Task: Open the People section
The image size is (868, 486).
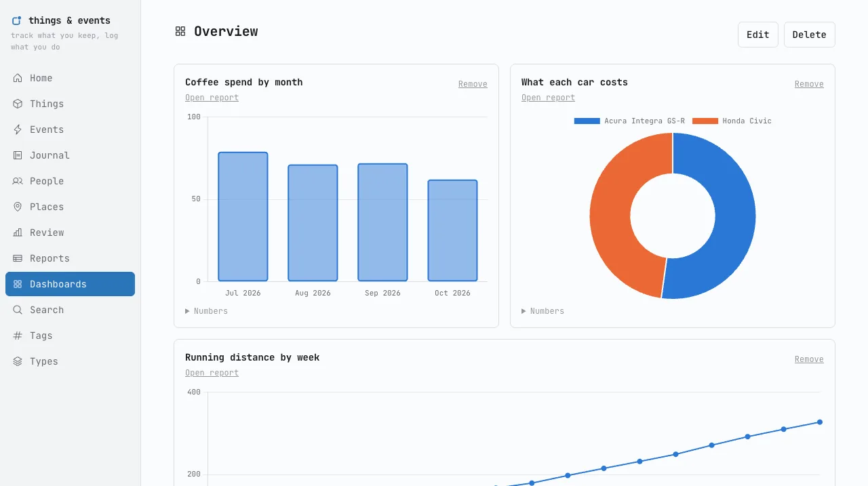Action: [x=70, y=181]
